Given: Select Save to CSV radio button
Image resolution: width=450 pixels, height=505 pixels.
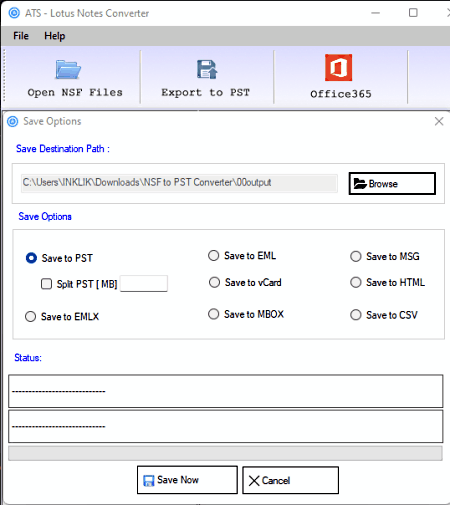Looking at the screenshot, I should [356, 315].
